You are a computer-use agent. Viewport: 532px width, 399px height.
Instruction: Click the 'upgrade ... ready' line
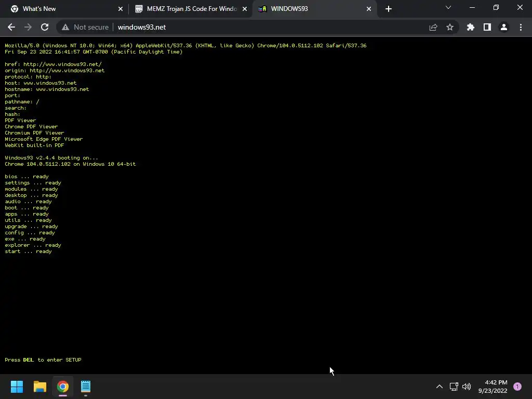pos(31,227)
